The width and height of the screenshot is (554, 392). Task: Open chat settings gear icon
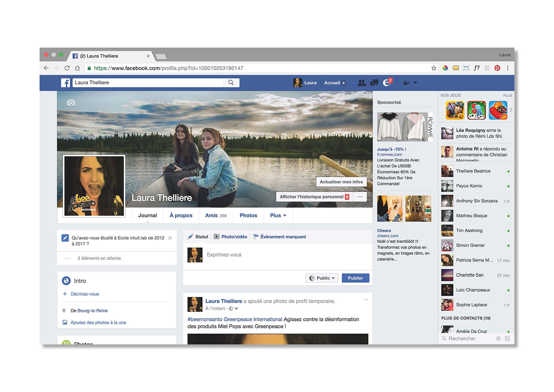[498, 338]
